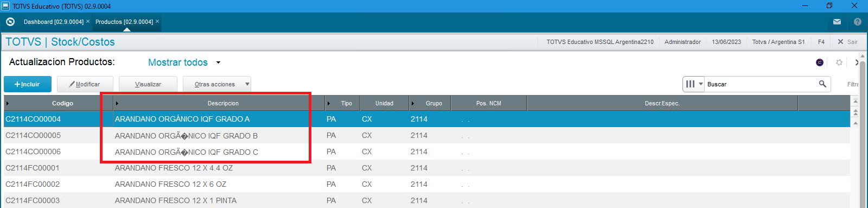This screenshot has height=208, width=868.
Task: Click TOTVS Educativo MSSQL Argentina2210 label
Action: click(x=600, y=42)
